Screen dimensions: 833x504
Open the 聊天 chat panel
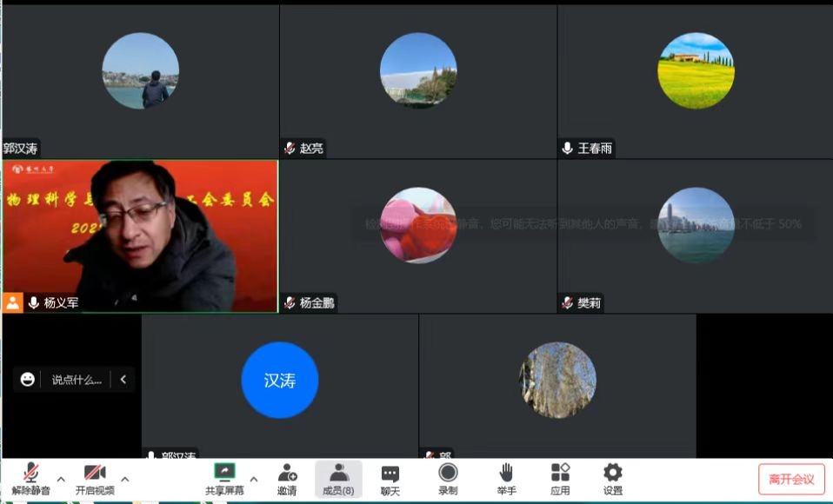click(x=390, y=474)
